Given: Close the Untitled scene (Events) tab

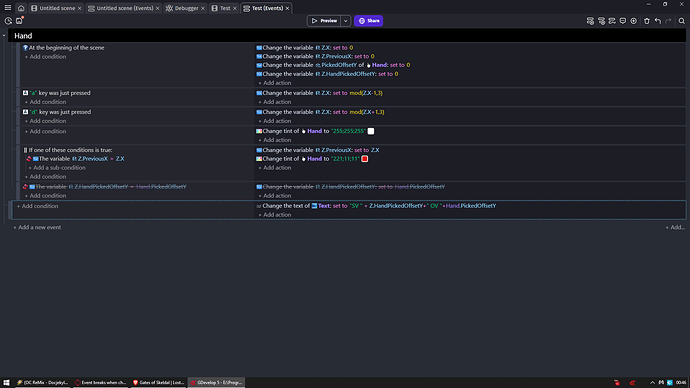Looking at the screenshot, I should tap(157, 8).
